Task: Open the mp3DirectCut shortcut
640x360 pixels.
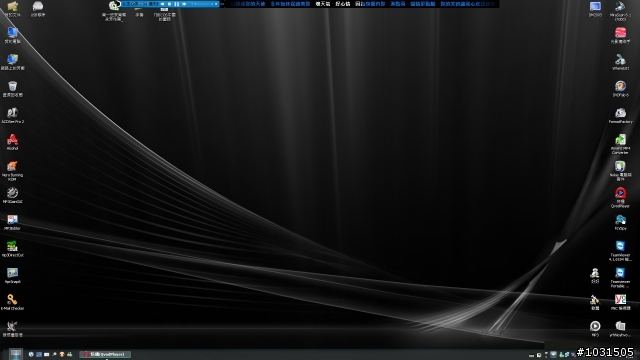Action: pyautogui.click(x=12, y=246)
